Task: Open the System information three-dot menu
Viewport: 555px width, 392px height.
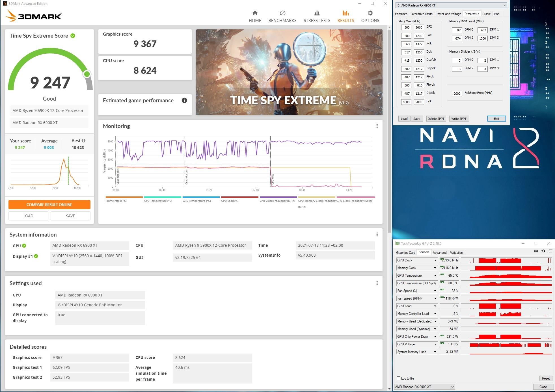Action: 377,235
